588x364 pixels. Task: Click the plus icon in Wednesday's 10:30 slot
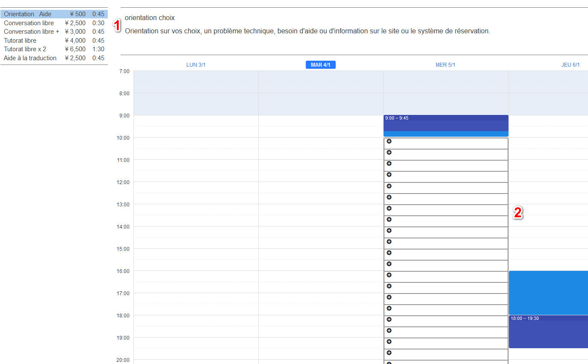coord(389,153)
